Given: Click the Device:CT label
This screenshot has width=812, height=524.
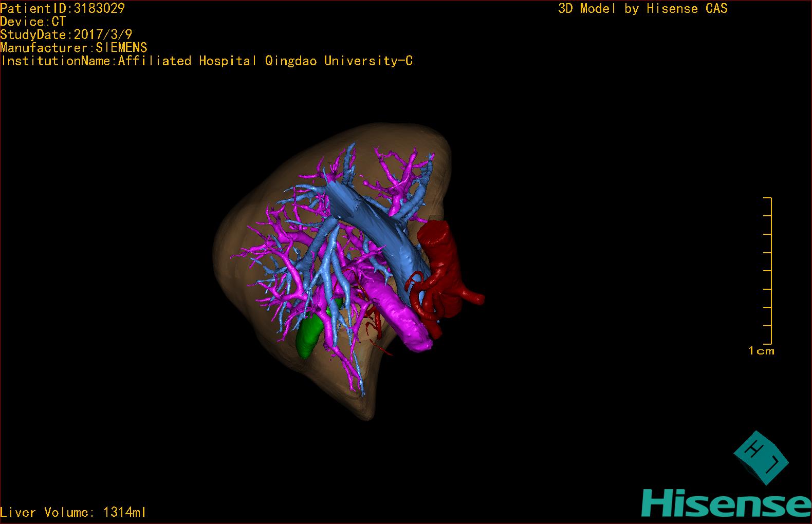Looking at the screenshot, I should tap(33, 22).
